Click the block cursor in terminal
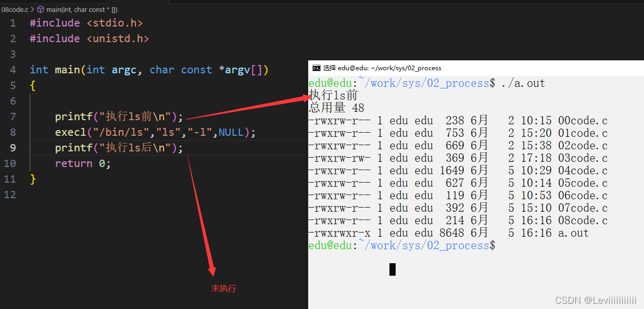Viewport: 644px width, 309px height. (x=393, y=269)
